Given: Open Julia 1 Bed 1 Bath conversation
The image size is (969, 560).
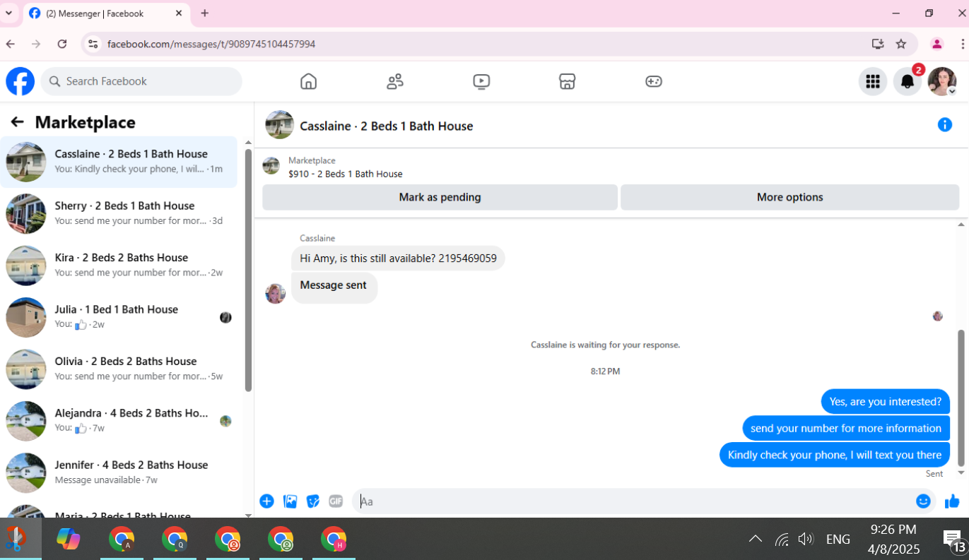Looking at the screenshot, I should pyautogui.click(x=119, y=317).
